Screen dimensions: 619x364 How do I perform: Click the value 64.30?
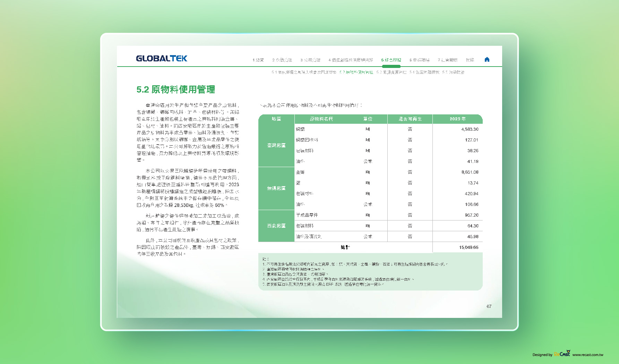473,226
